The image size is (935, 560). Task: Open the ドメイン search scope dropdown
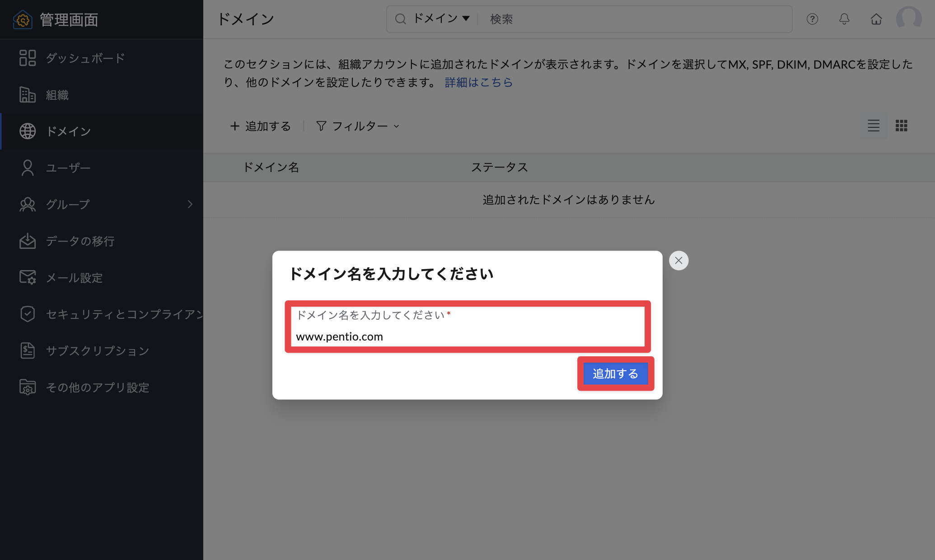coord(441,19)
